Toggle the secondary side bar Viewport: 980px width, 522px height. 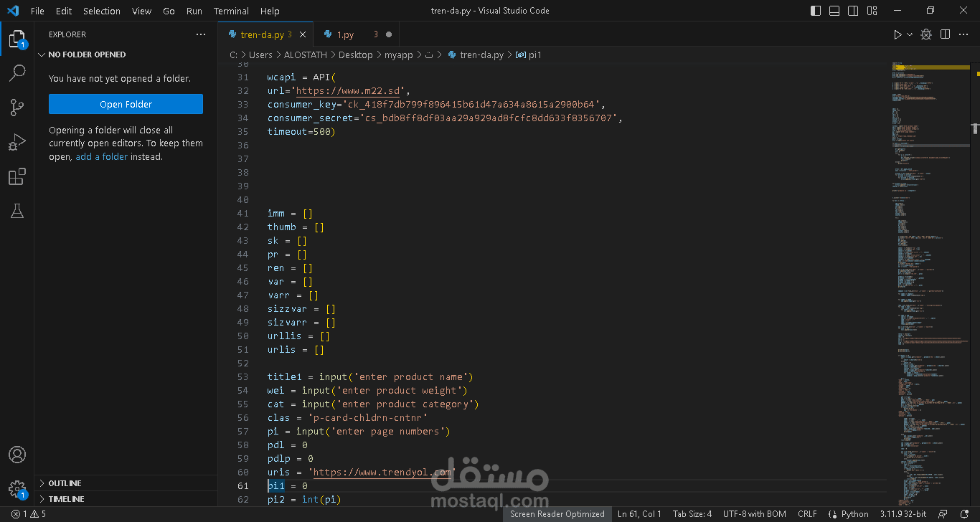click(x=853, y=11)
